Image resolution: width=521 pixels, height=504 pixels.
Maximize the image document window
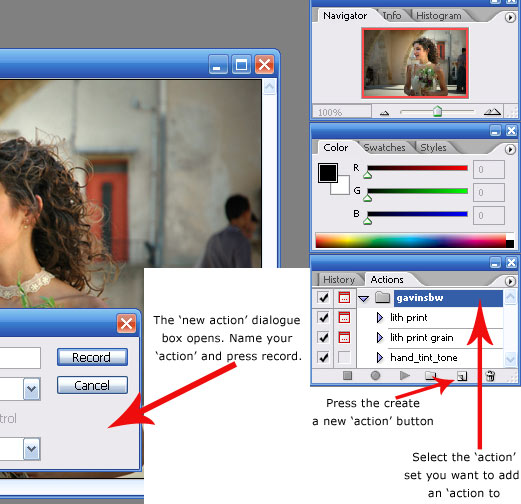coord(241,64)
